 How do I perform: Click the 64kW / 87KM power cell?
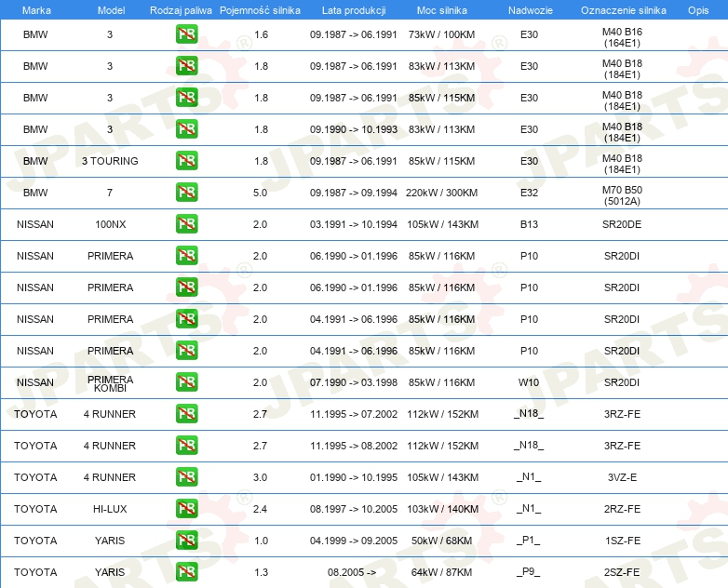(441, 572)
